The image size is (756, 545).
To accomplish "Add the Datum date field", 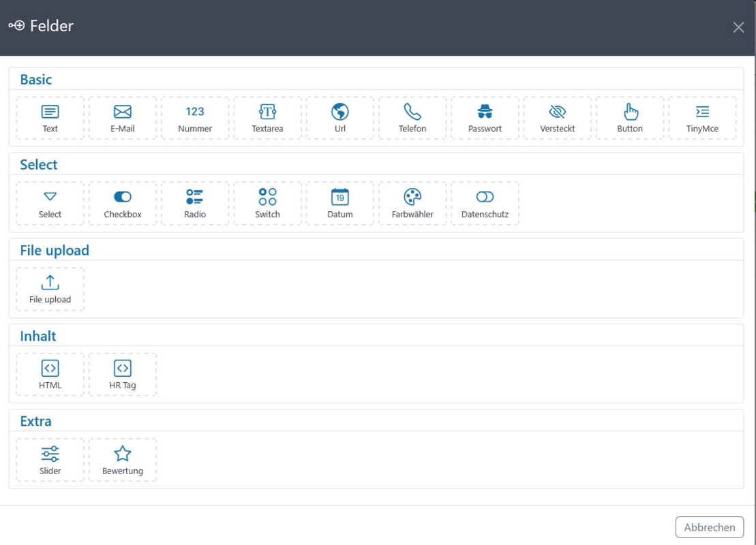I will click(x=340, y=203).
